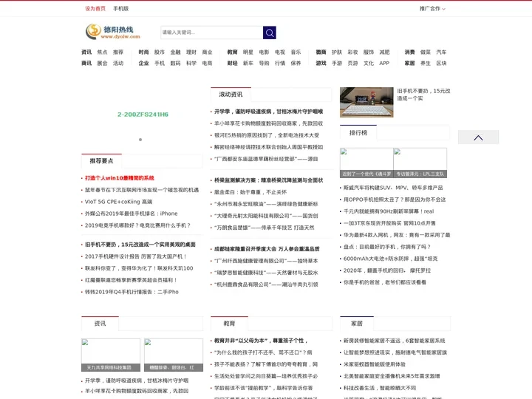Open the 你是手机的爸爸 article
The width and height of the screenshot is (532, 399).
[384, 282]
